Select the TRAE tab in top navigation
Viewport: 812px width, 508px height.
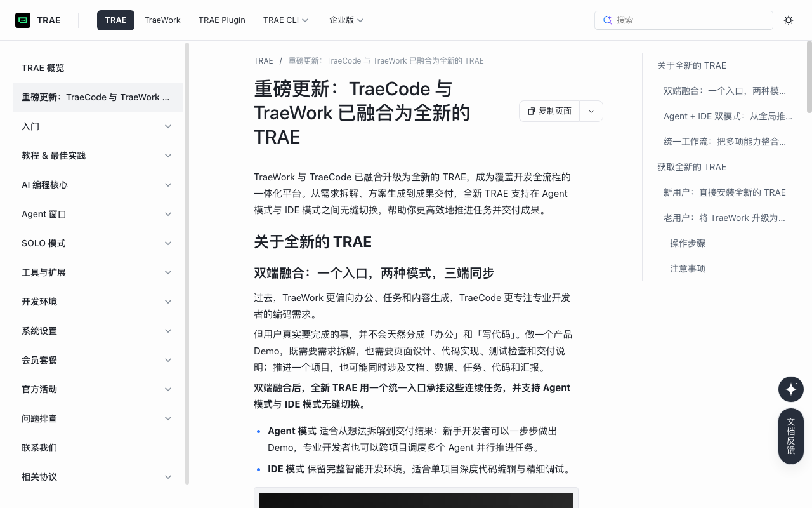[x=115, y=20]
